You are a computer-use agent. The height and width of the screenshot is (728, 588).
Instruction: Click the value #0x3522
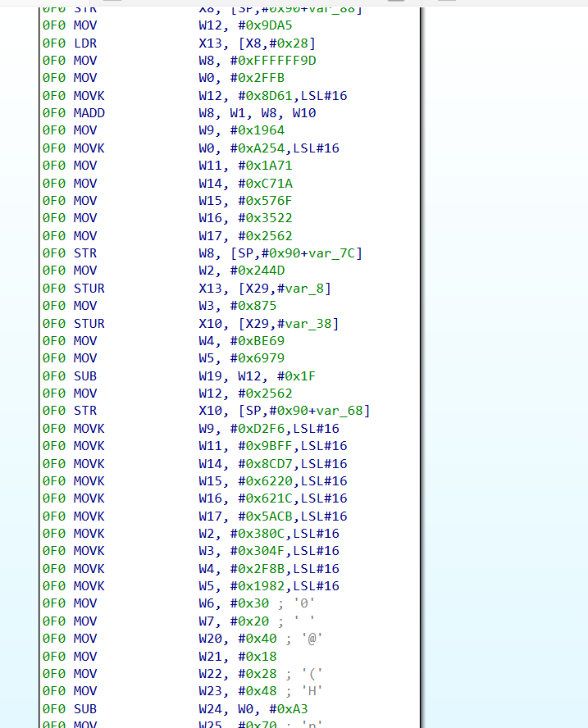265,218
